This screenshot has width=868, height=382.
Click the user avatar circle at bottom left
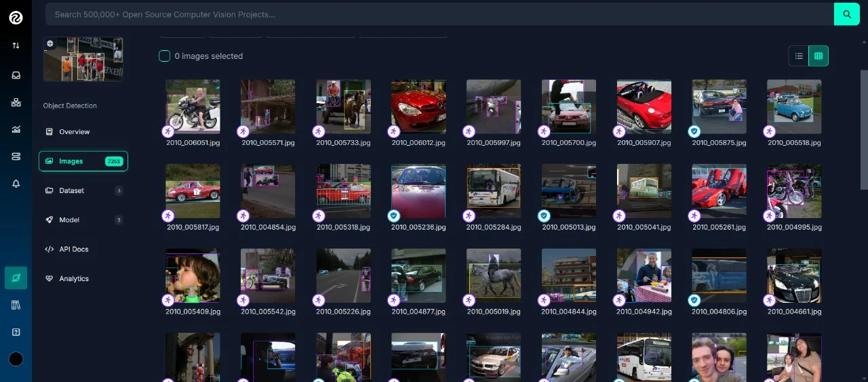pyautogui.click(x=16, y=359)
